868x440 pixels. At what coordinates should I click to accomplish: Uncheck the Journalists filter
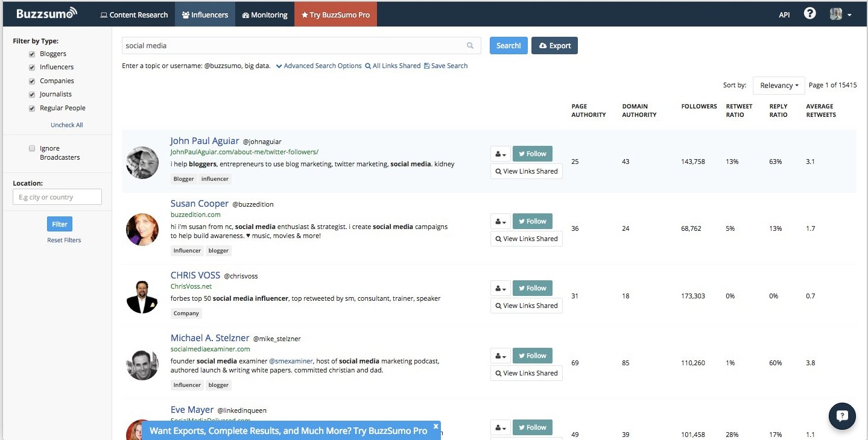tap(32, 94)
